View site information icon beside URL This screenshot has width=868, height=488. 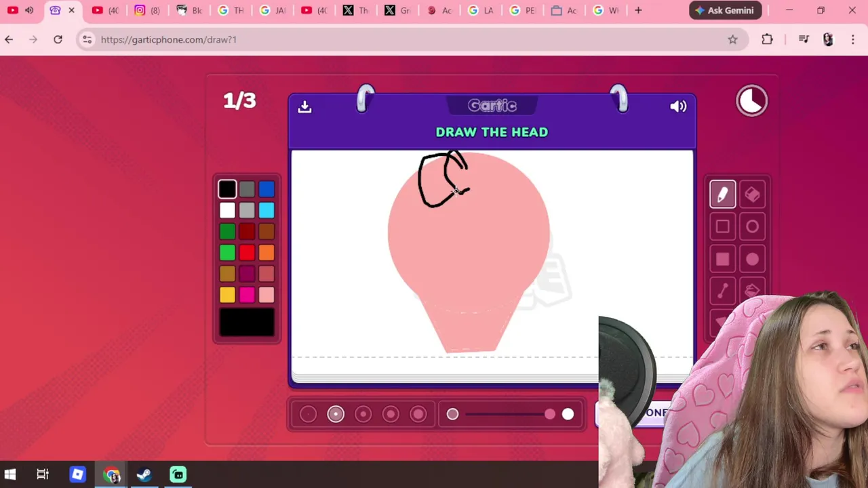[87, 39]
